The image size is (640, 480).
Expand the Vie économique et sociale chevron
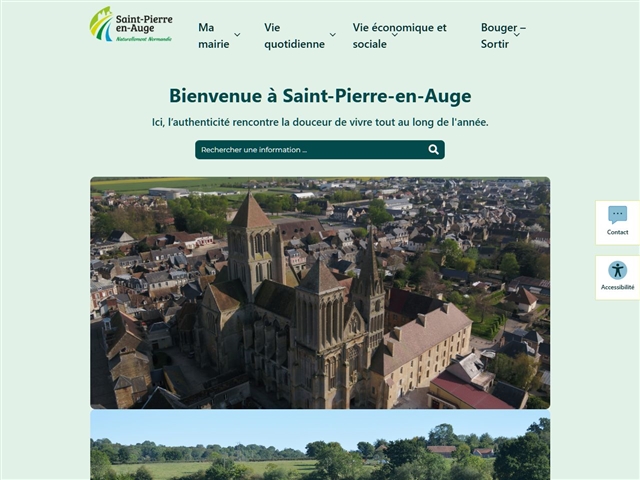395,35
